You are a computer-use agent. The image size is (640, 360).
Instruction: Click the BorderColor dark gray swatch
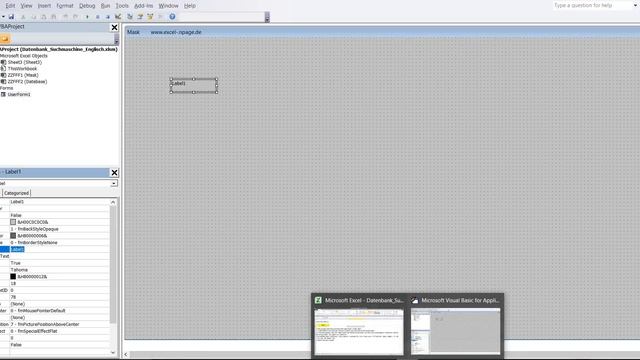(13, 236)
